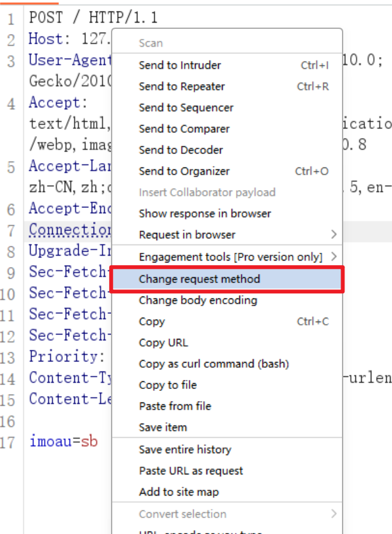Select Change body encoding
This screenshot has height=534, width=392.
click(198, 300)
